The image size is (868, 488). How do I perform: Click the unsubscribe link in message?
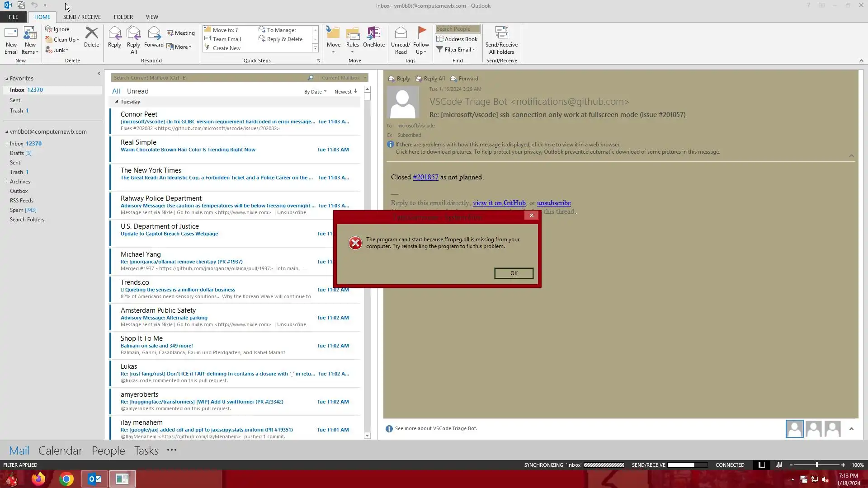point(553,203)
